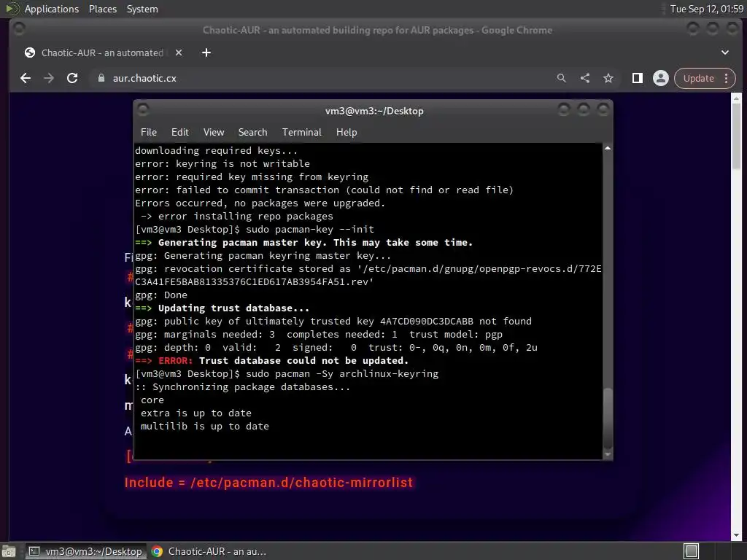The image size is (747, 560).
Task: Open the Chrome zoom magnifier icon
Action: [562, 78]
